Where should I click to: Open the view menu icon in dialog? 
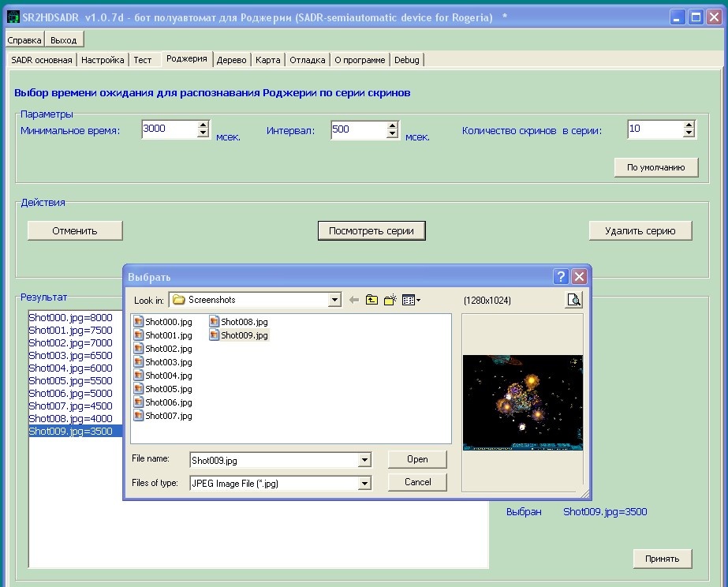(411, 300)
